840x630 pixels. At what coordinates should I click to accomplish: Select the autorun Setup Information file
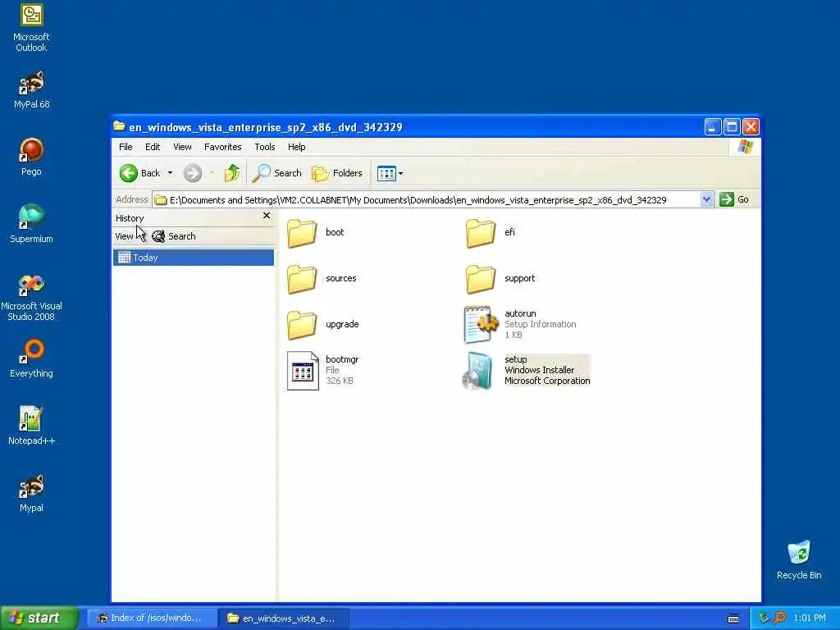tap(520, 324)
